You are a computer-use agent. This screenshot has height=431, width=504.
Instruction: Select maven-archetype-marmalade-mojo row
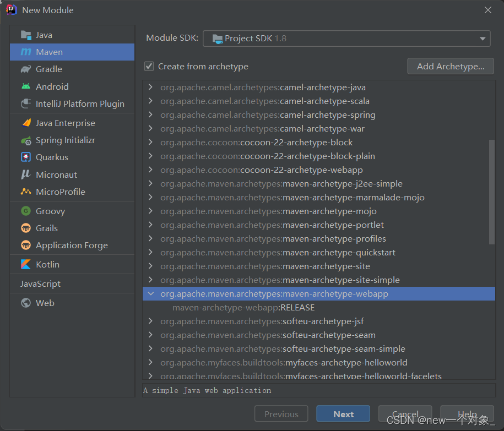[319, 197]
